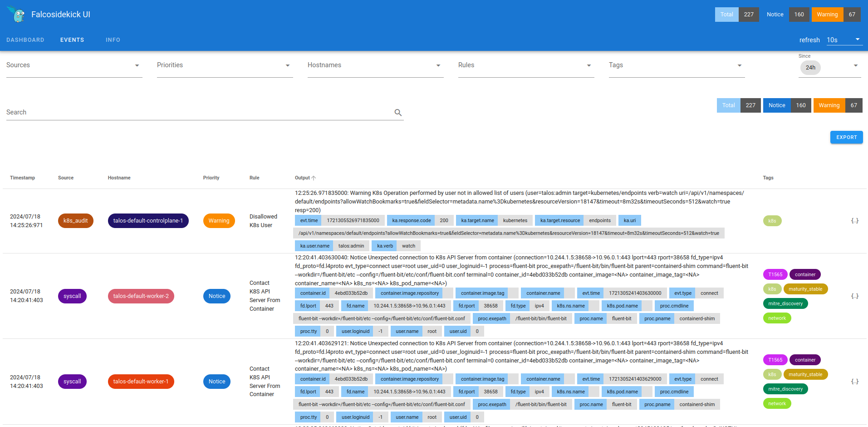
Task: Open the Info tab
Action: (113, 40)
